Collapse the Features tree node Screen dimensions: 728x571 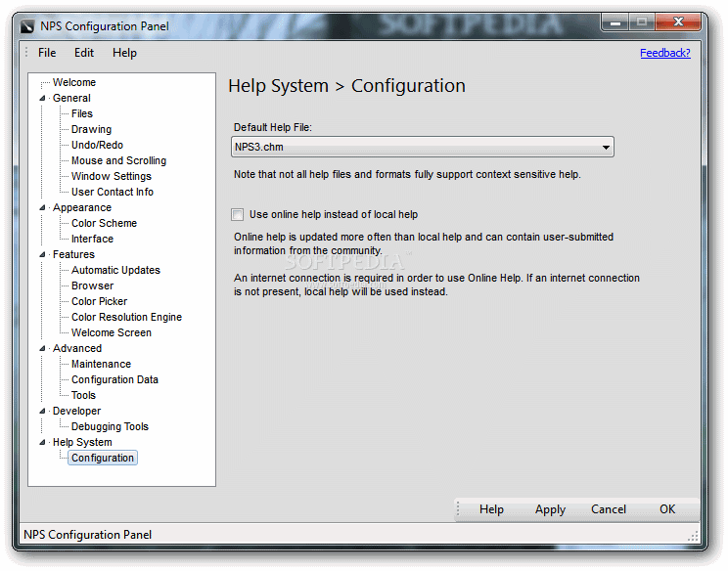(42, 254)
